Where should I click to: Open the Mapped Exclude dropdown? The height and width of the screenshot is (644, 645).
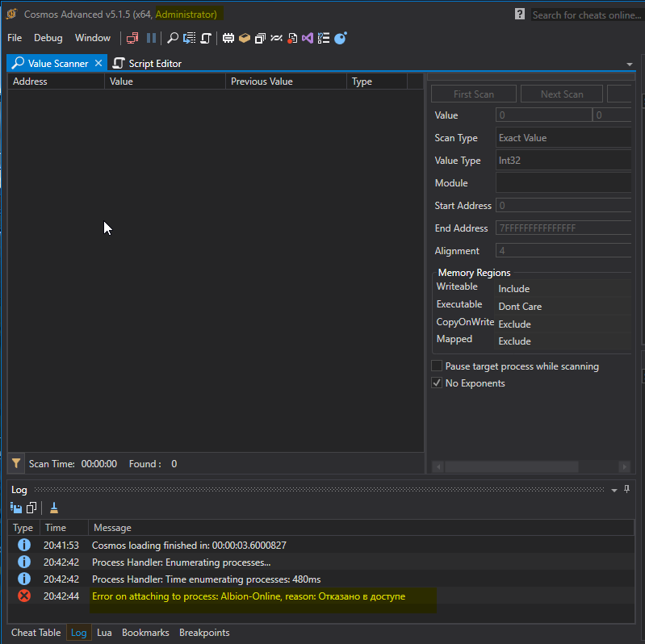click(563, 341)
